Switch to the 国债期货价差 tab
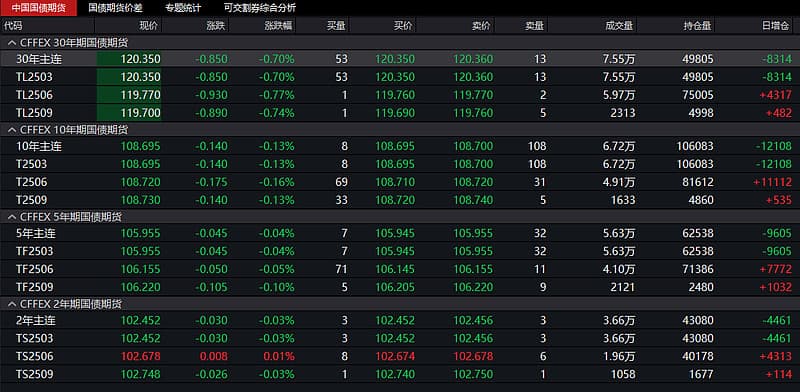800x392 pixels. coord(115,8)
